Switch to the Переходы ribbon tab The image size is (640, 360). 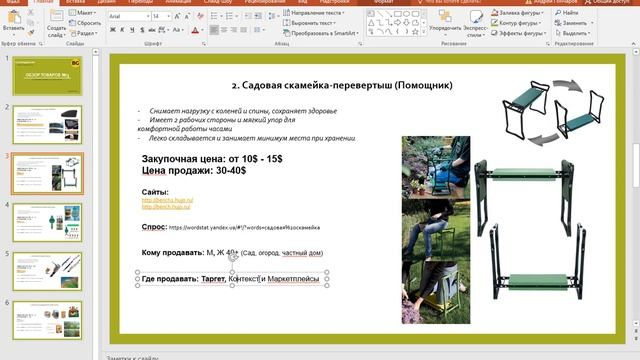140,2
